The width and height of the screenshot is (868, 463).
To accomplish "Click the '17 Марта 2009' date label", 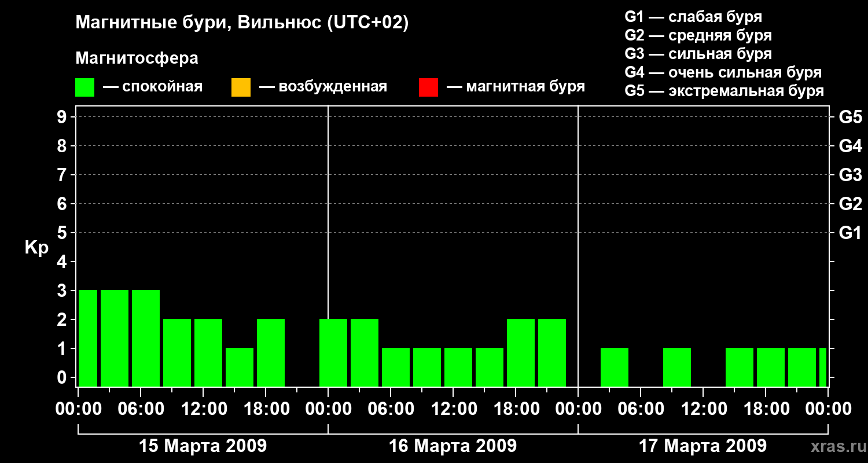I will tap(703, 446).
